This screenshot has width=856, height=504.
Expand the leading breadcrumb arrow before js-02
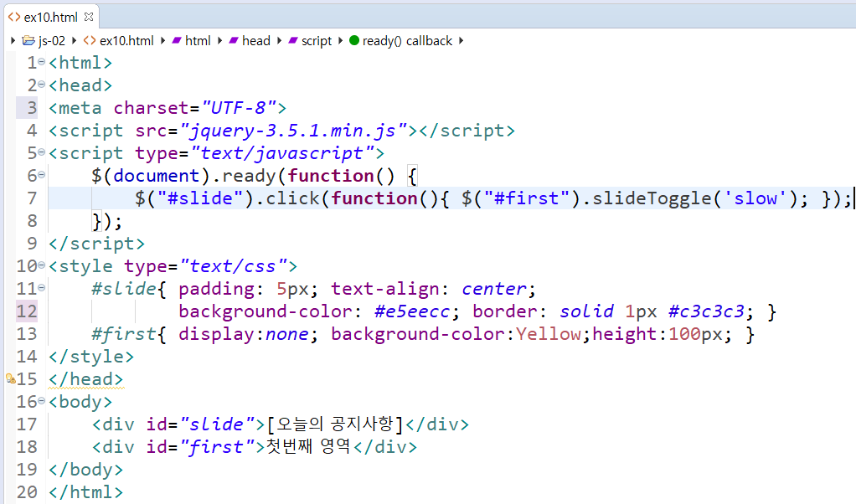coord(13,41)
